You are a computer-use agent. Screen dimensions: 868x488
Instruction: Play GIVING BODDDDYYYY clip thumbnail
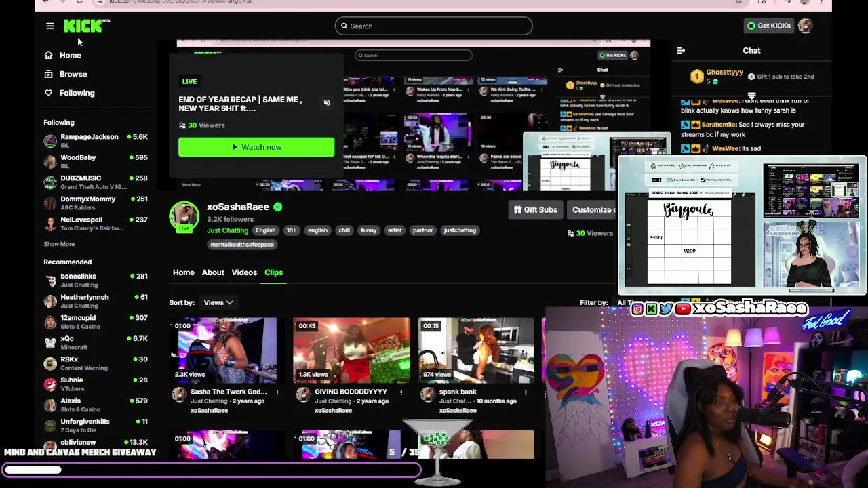point(351,350)
